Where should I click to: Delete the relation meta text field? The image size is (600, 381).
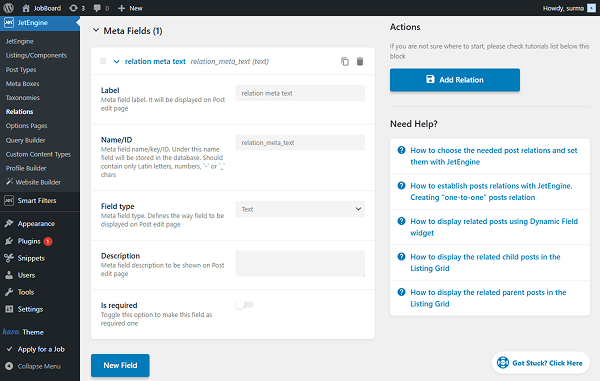pos(360,61)
